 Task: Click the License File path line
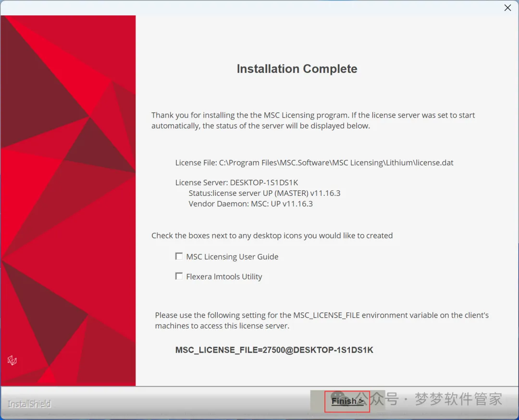click(314, 163)
